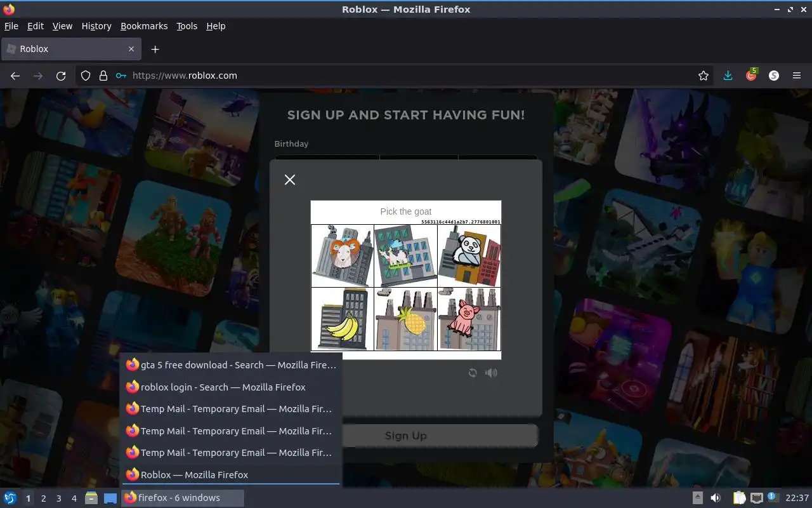This screenshot has height=508, width=812.
Task: Click the "Pick the goat" instruction text
Action: 406,211
